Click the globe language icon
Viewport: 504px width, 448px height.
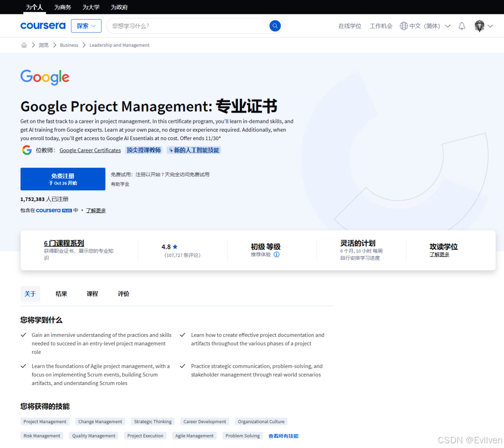[x=404, y=26]
